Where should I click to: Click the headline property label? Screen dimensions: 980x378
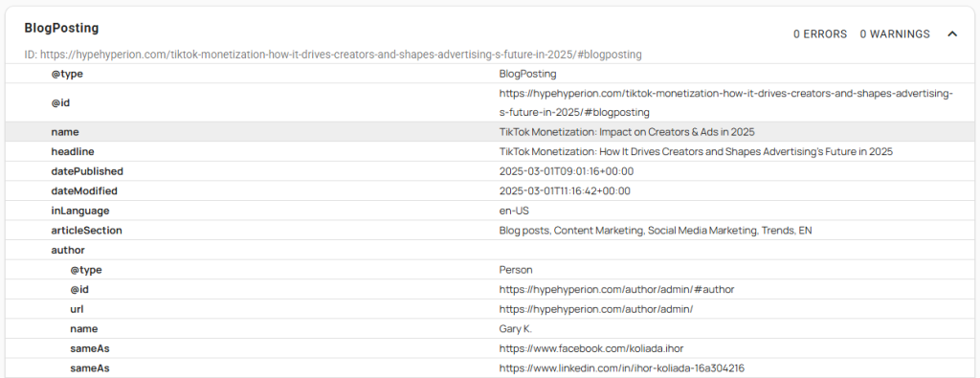click(73, 151)
